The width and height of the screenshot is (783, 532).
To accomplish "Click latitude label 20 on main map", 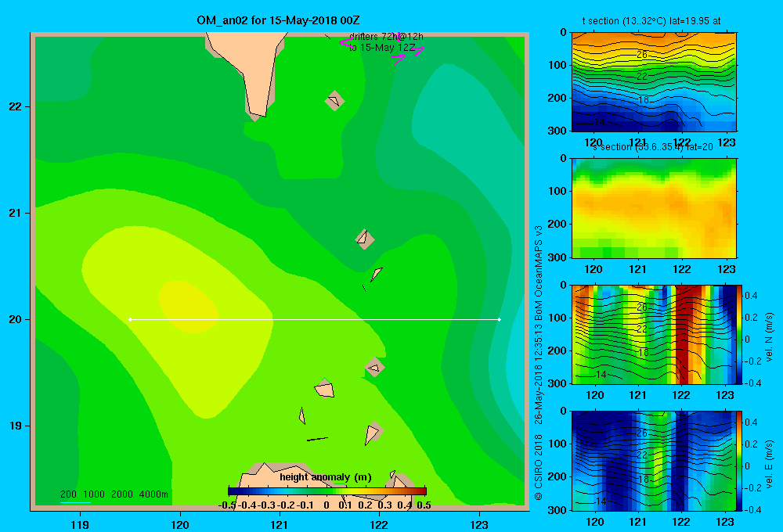I will click(16, 319).
